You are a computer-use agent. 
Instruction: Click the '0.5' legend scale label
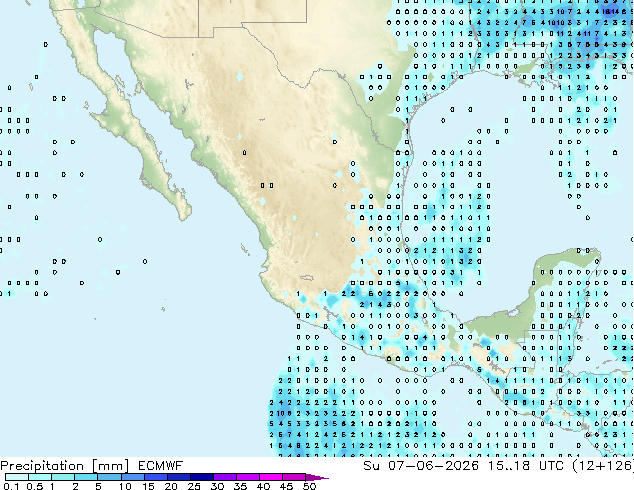[x=35, y=486]
